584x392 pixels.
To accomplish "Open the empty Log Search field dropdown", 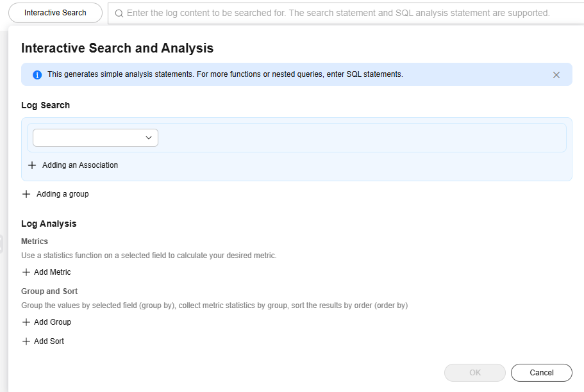I will pos(88,138).
